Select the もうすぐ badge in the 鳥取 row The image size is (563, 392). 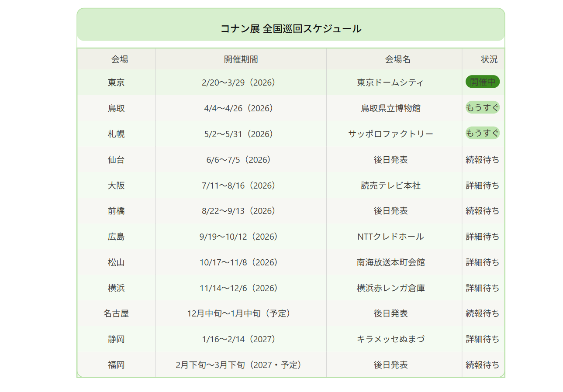coord(482,108)
